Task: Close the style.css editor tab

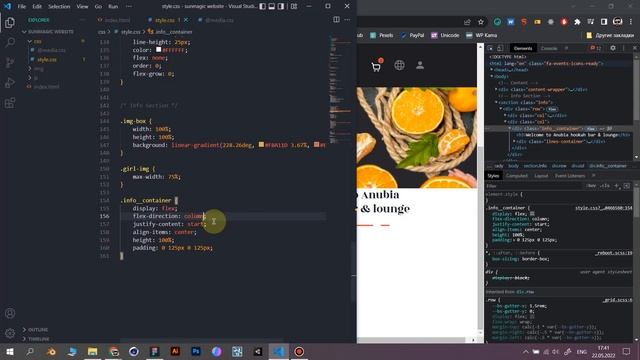Action: tap(186, 20)
